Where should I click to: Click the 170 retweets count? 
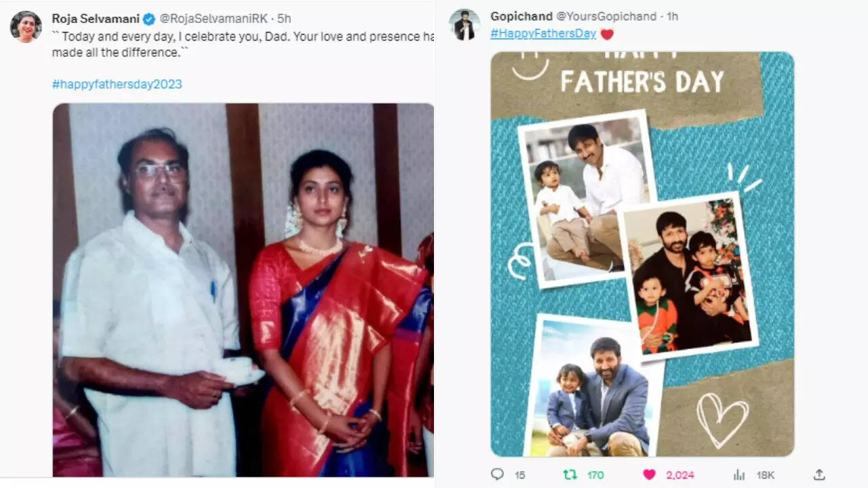tap(595, 475)
